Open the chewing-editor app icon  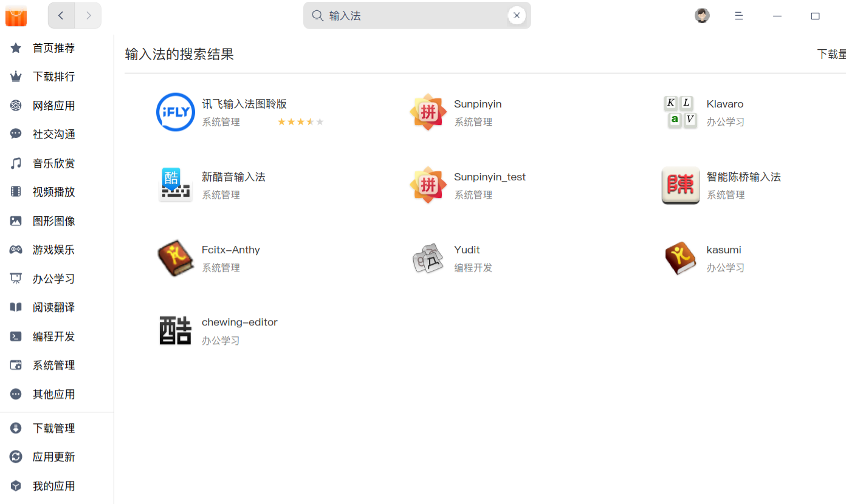176,331
